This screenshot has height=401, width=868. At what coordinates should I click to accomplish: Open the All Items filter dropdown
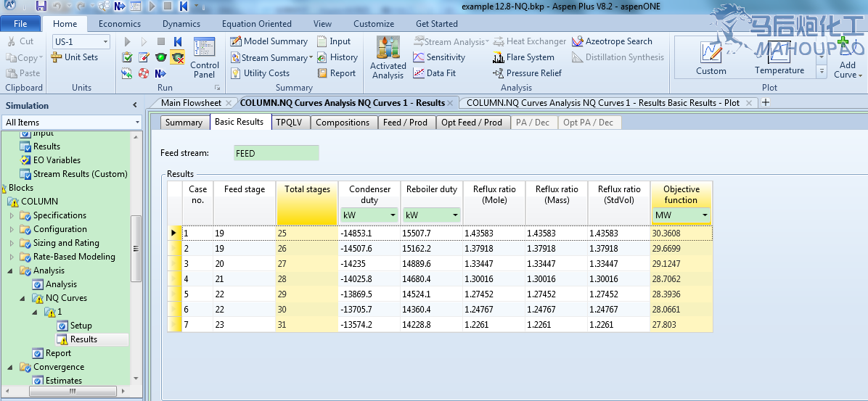coord(137,123)
